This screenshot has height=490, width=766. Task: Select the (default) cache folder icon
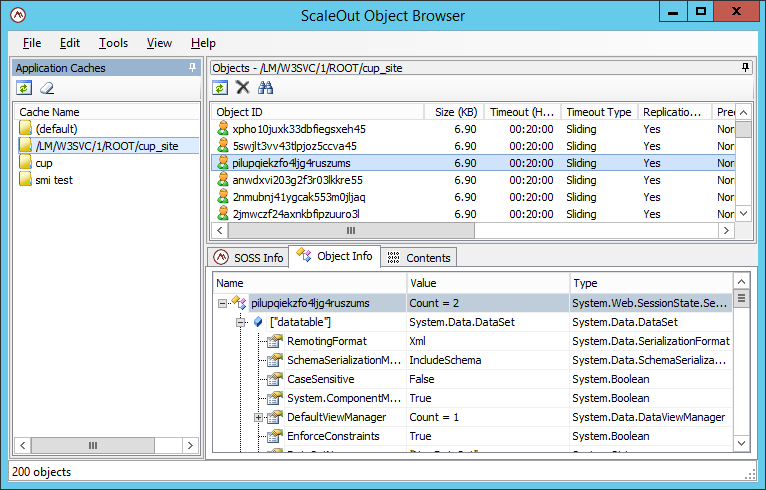tap(25, 128)
